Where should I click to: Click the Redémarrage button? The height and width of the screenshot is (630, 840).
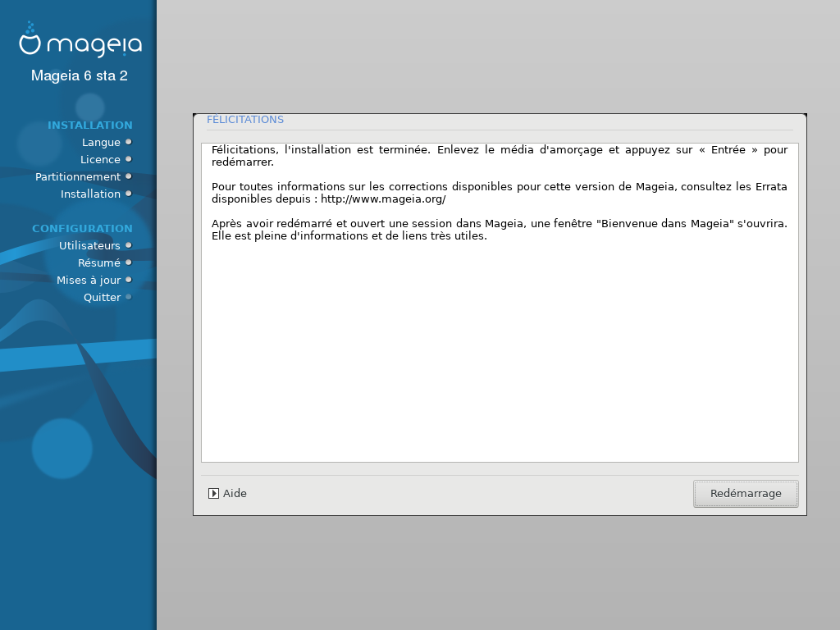(x=745, y=493)
